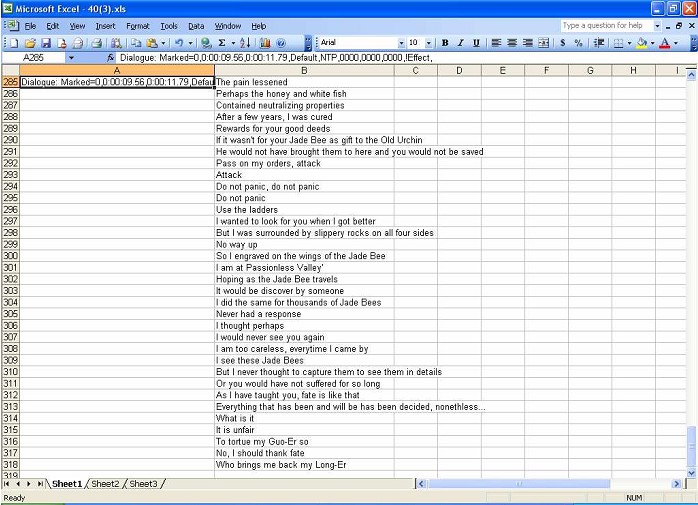
Task: Paste using the clipboard icon
Action: [152, 43]
